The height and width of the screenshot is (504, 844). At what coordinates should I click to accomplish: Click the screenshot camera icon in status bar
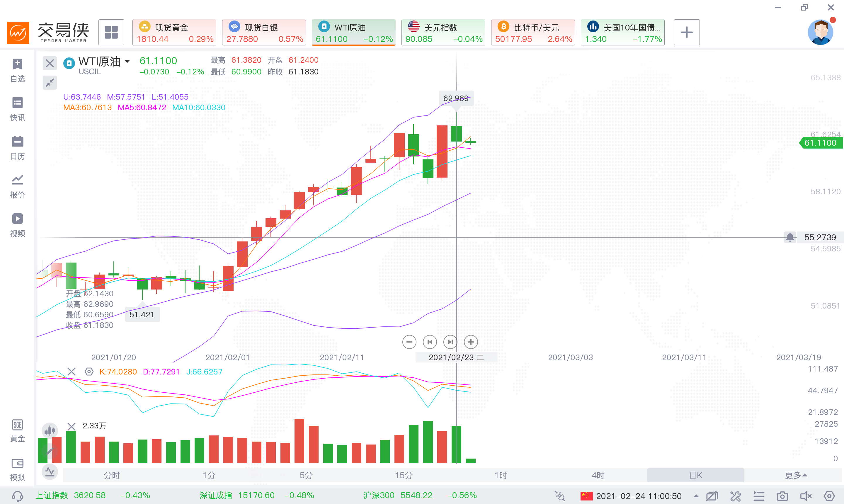click(x=782, y=496)
